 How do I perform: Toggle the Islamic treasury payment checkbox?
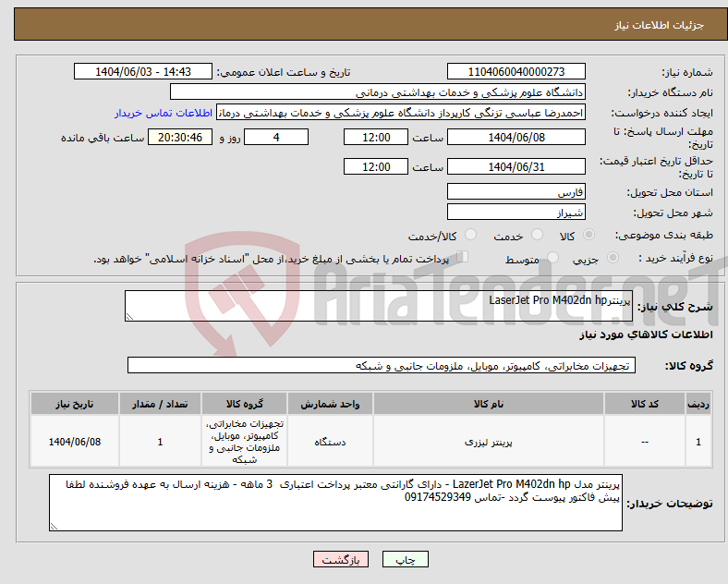463,257
